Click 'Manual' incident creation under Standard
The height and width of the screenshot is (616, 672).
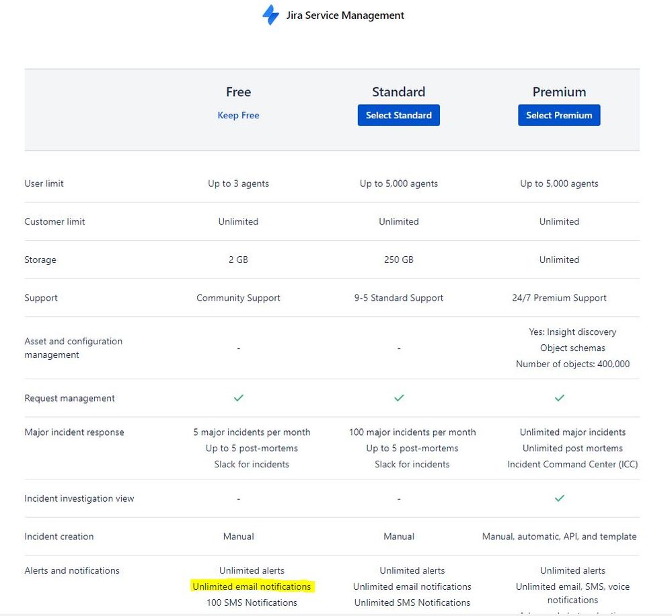point(399,537)
